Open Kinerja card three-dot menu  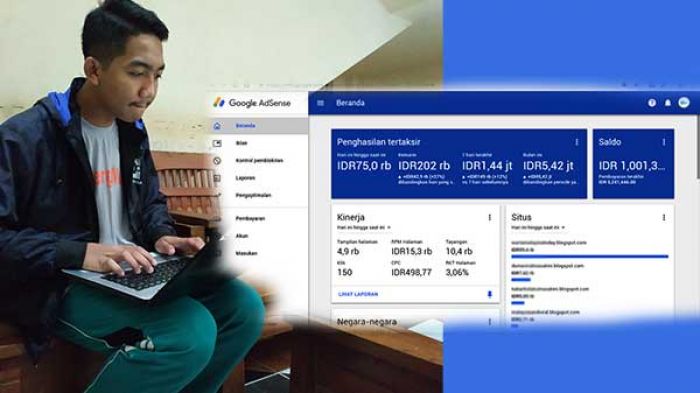coord(490,217)
